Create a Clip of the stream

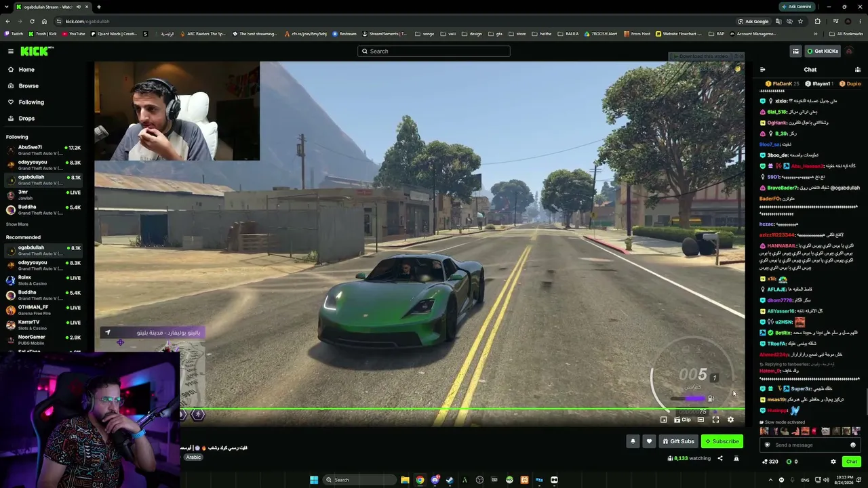click(683, 420)
